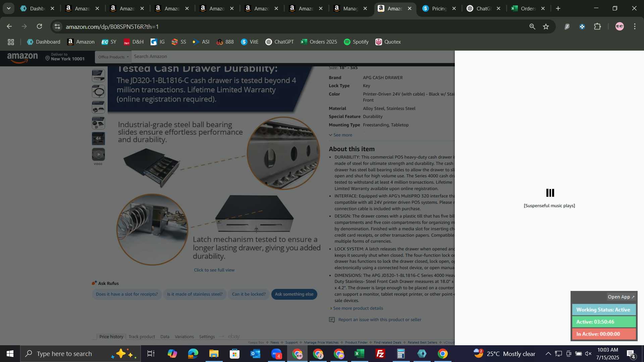Open File Explorer from taskbar

pyautogui.click(x=214, y=354)
